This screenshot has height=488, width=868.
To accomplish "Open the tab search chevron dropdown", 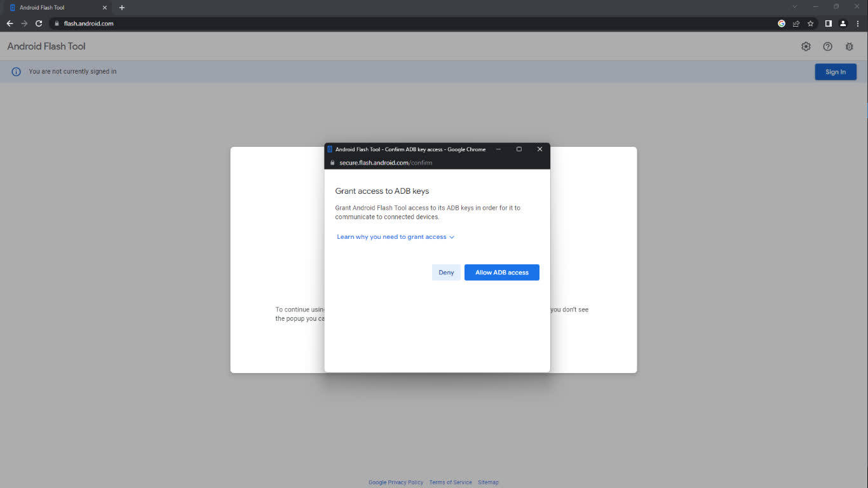I will coord(794,7).
